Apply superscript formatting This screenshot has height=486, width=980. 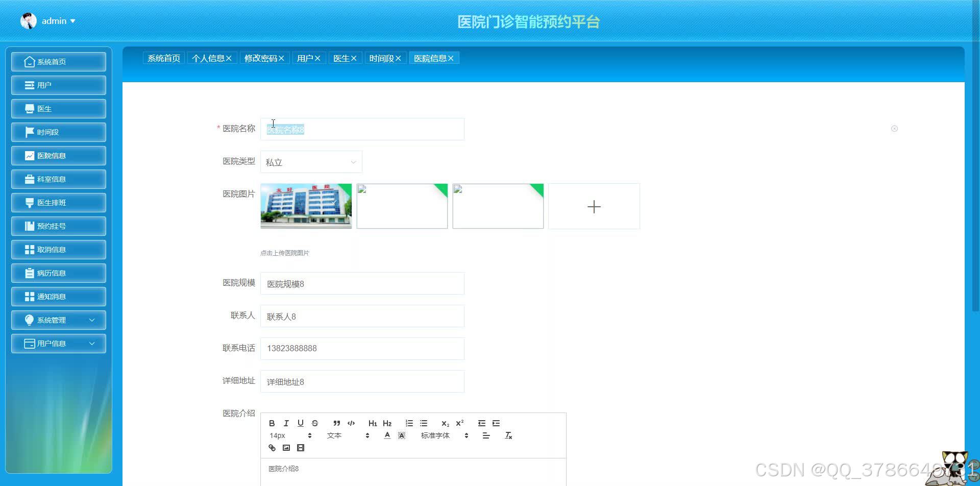coord(459,423)
